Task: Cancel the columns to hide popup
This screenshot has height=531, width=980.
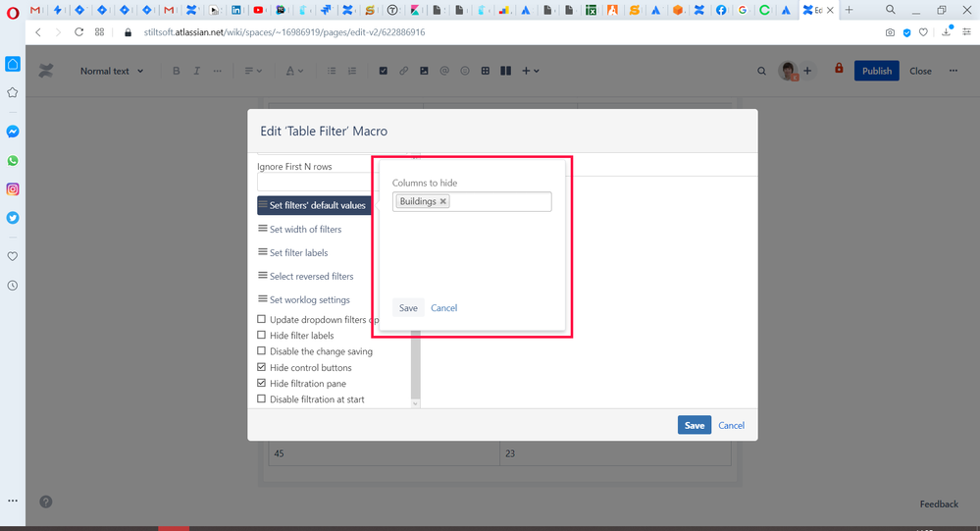Action: click(x=443, y=308)
